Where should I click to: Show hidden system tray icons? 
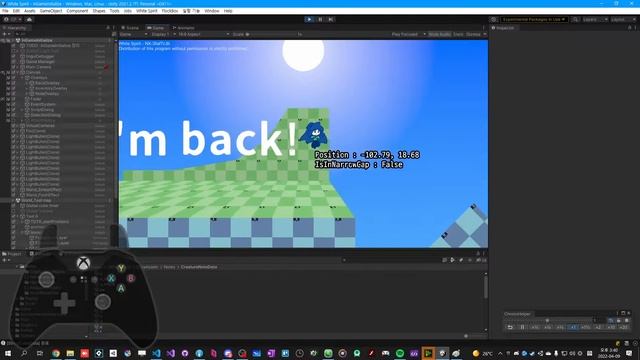pos(500,353)
